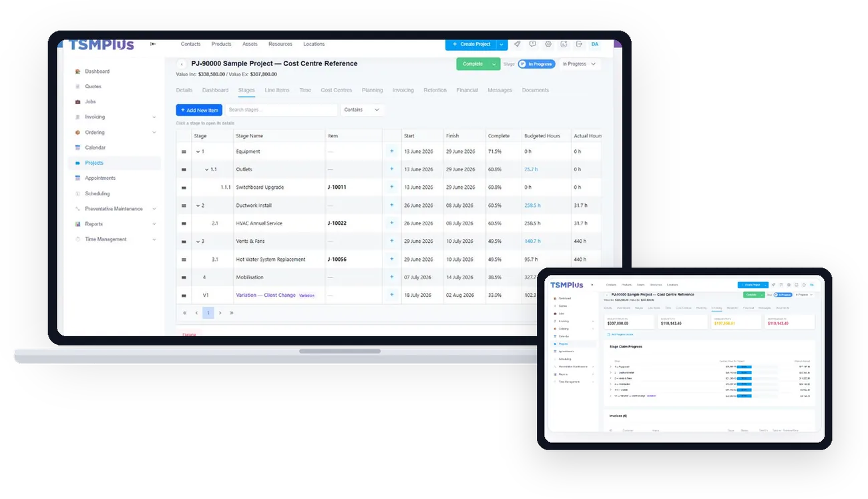Click the Jobs briefcase icon in the sidebar
The image size is (868, 499).
pos(77,102)
